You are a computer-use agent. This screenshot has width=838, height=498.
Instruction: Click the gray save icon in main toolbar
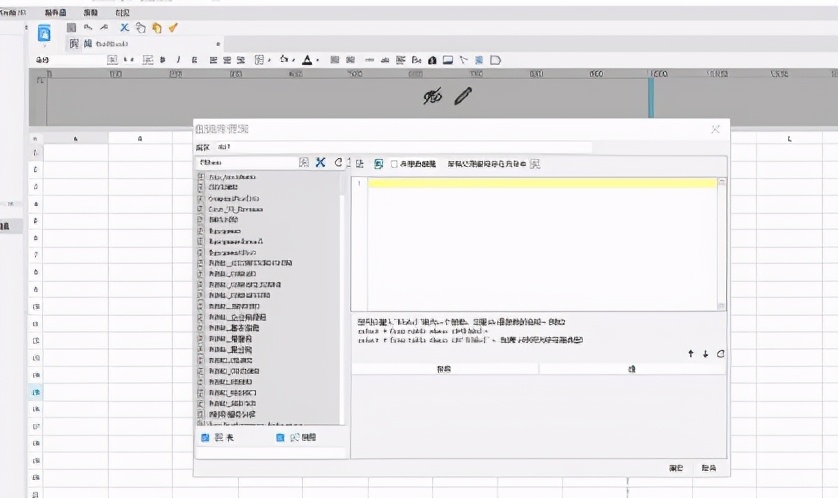(71, 27)
